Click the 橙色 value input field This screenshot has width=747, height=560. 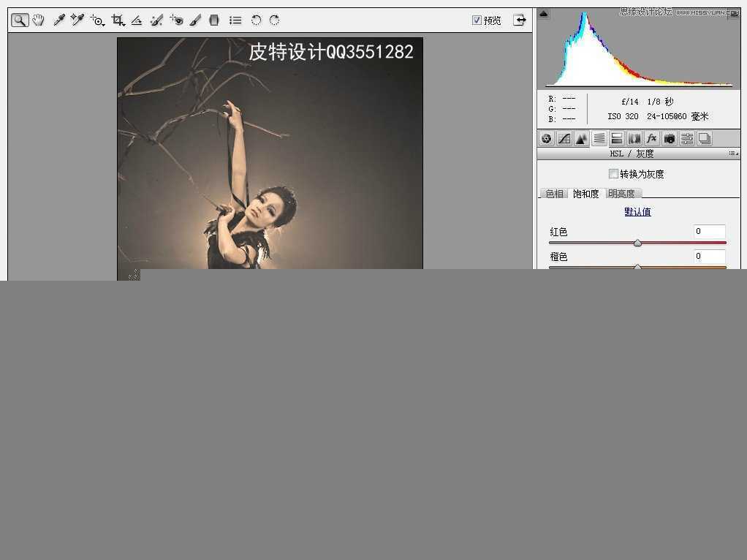click(710, 257)
